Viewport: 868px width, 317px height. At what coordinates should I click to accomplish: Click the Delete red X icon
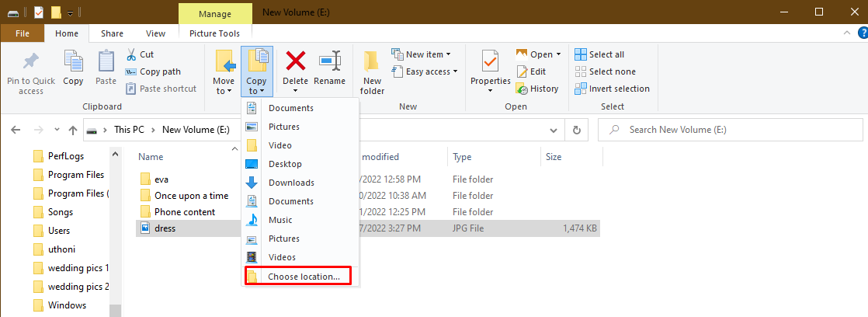295,61
